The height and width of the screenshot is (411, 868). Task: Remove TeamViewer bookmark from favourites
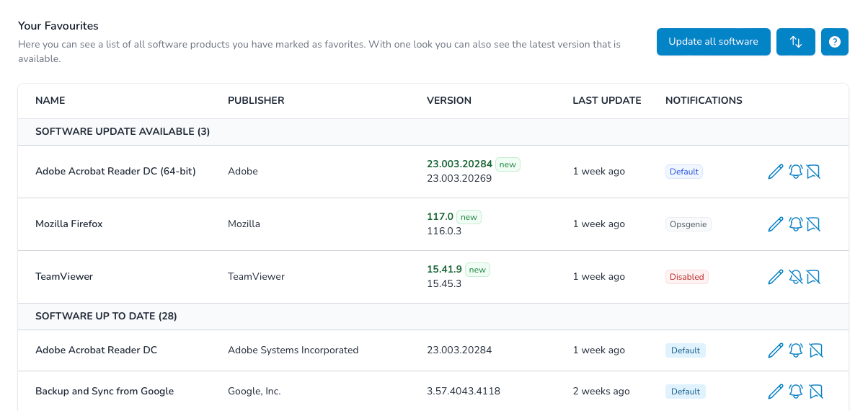pyautogui.click(x=813, y=277)
